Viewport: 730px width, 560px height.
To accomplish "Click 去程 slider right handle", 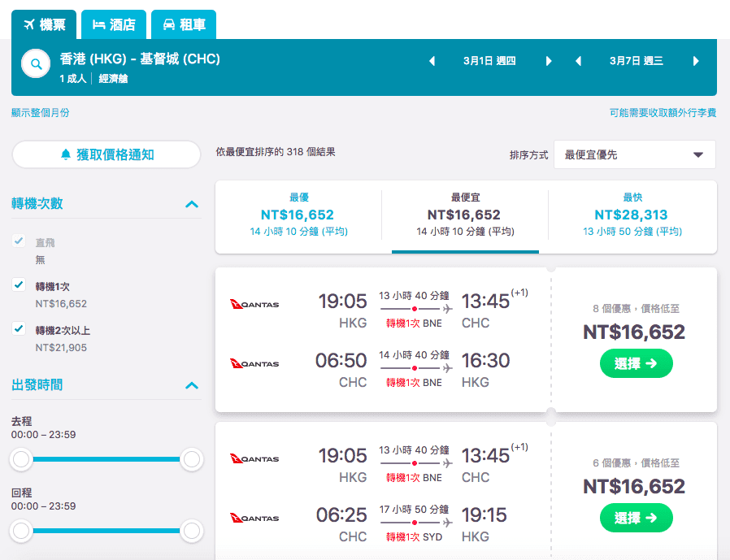I will pyautogui.click(x=192, y=459).
